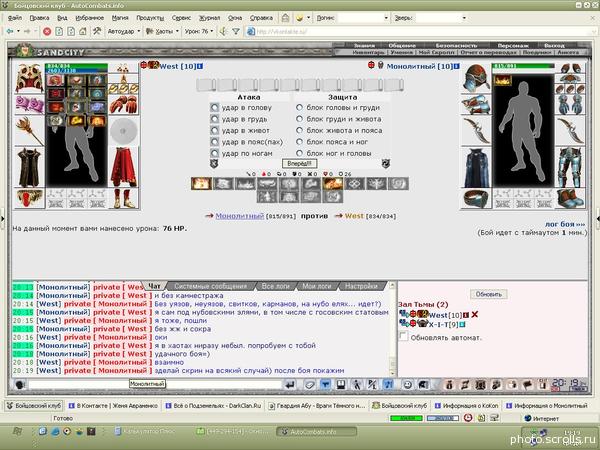The image size is (600, 450).
Task: Click the 'Вперёд!!!' attack button
Action: click(300, 164)
